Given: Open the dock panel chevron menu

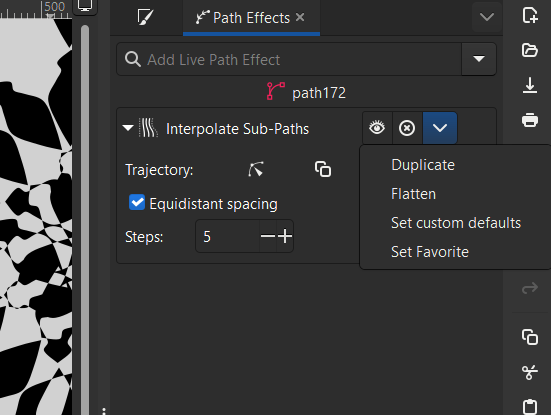Looking at the screenshot, I should pos(487,17).
